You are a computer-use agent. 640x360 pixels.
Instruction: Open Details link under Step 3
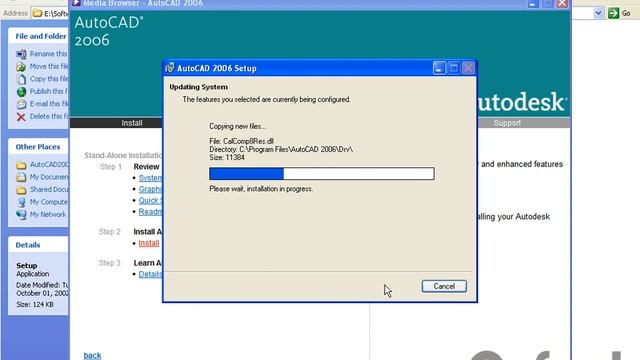point(150,274)
